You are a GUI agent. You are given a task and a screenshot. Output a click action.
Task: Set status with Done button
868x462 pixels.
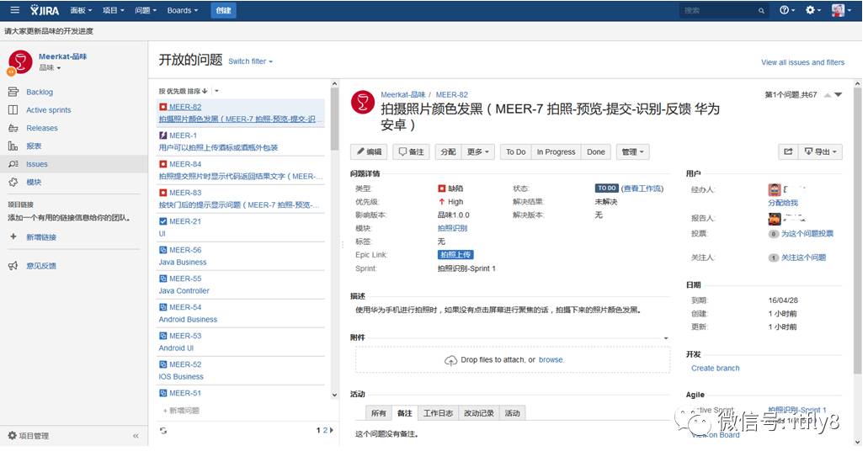pos(595,151)
